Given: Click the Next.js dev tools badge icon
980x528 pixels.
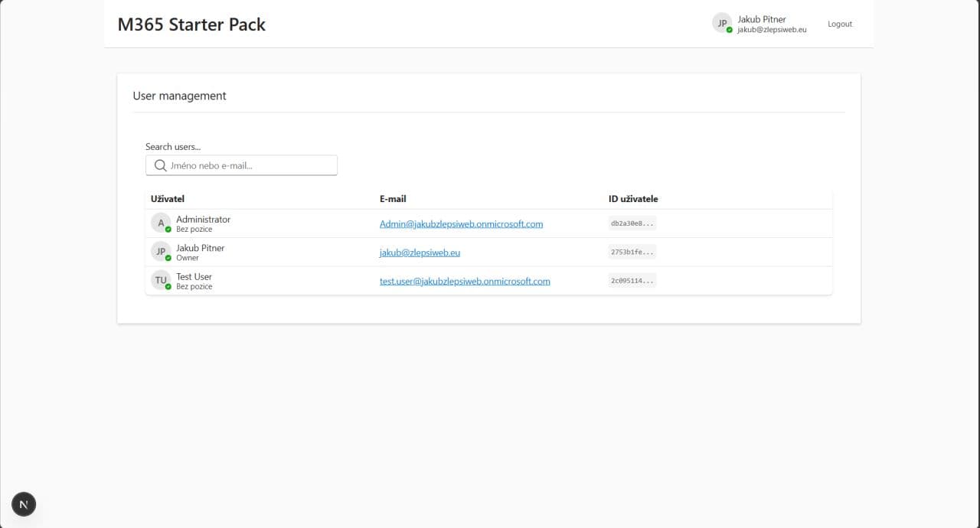Looking at the screenshot, I should [24, 504].
